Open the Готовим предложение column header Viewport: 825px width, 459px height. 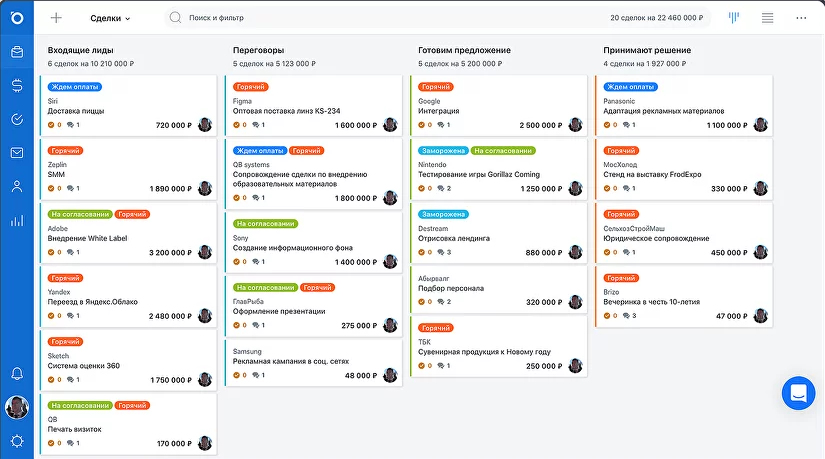(464, 50)
